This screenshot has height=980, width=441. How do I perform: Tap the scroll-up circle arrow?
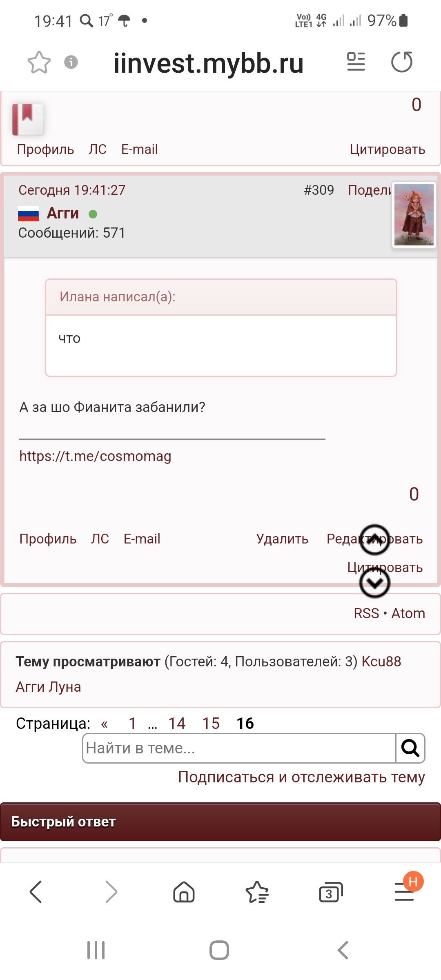pos(374,540)
